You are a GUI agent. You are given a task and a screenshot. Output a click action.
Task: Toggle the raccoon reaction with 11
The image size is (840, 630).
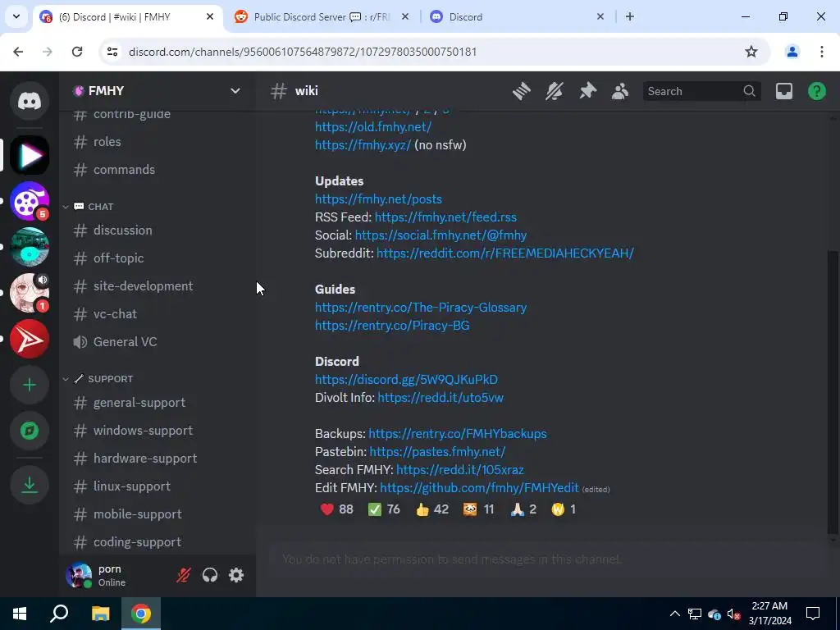point(478,509)
